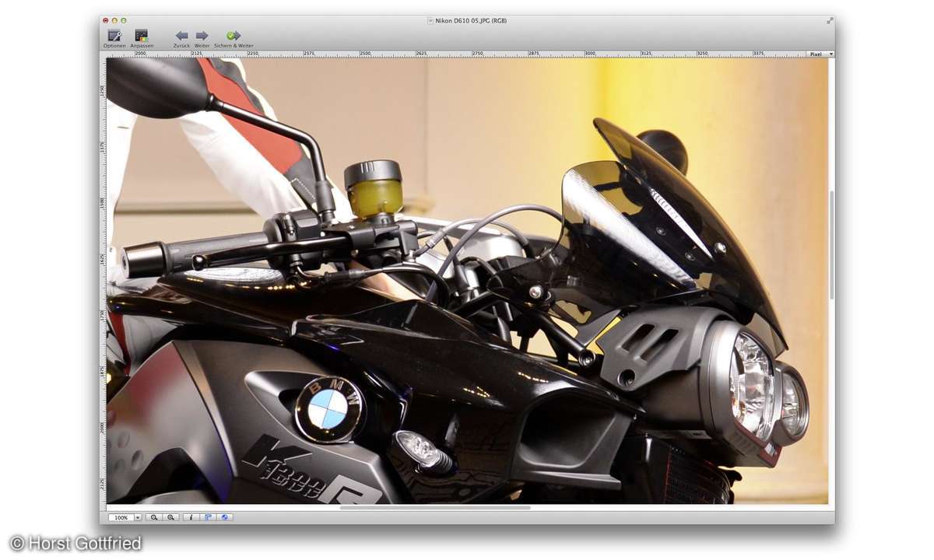
Task: Open the Optionen tool icon
Action: coord(114,35)
